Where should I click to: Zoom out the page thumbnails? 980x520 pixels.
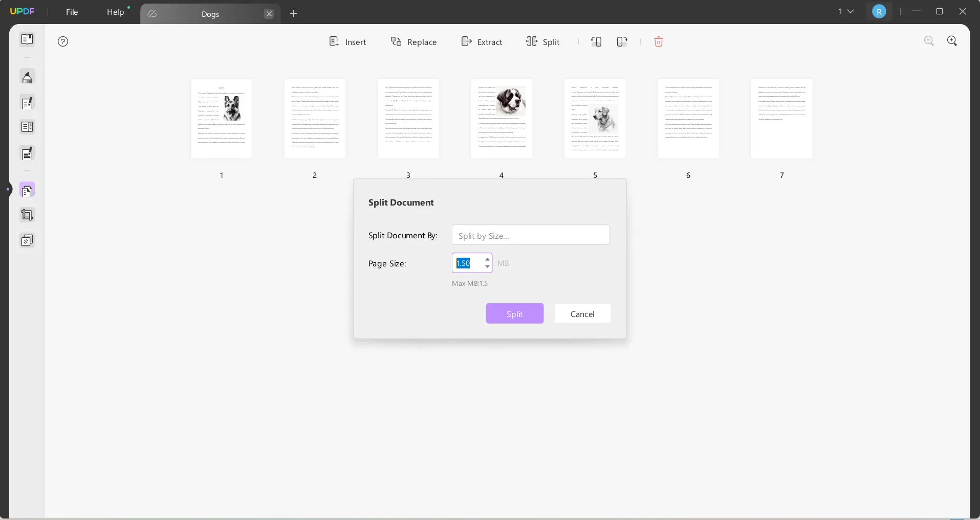(x=929, y=41)
